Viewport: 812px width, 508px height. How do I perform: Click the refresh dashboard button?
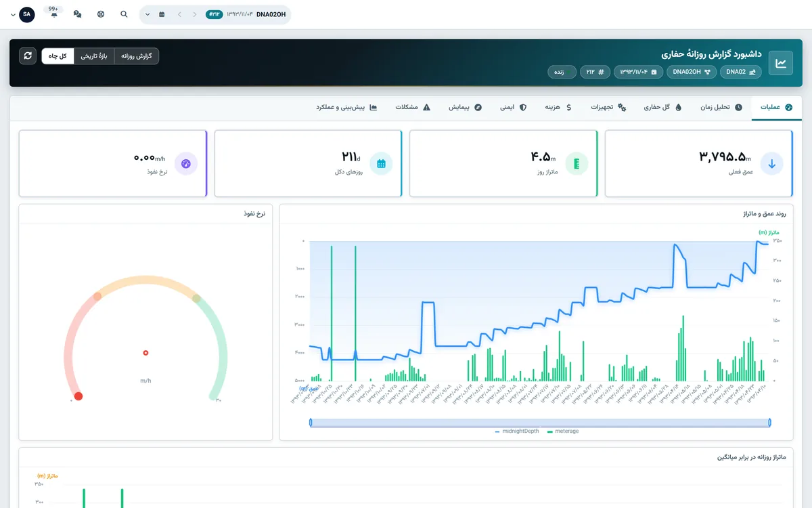coord(28,56)
